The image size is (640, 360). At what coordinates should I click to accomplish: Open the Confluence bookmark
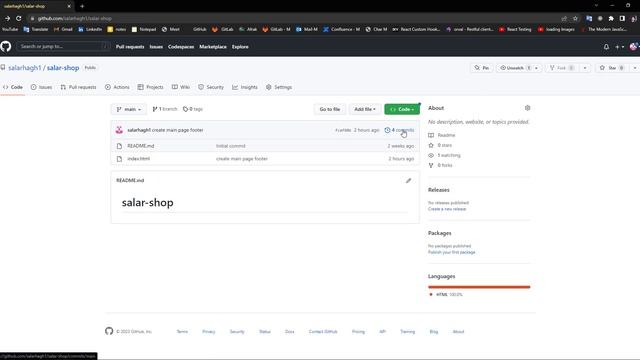click(341, 29)
